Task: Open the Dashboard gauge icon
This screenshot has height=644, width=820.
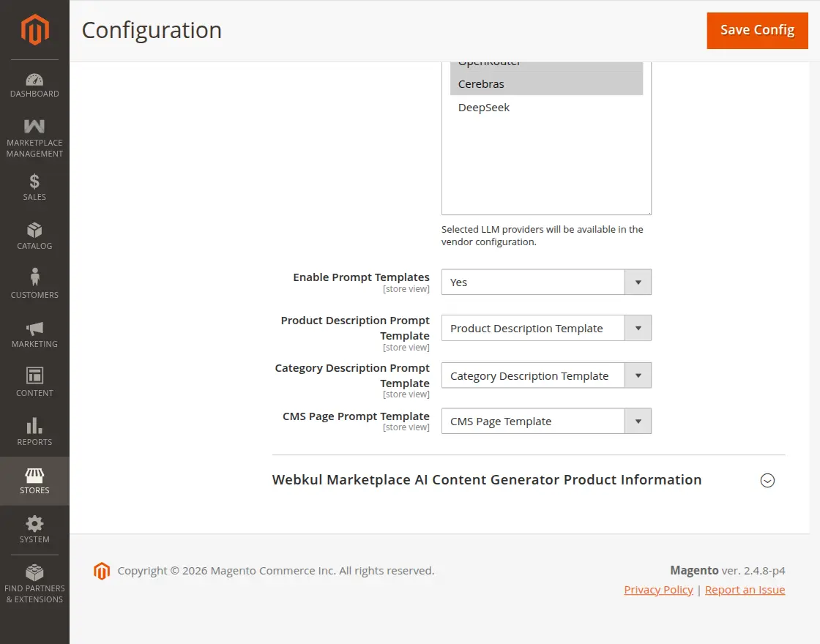Action: tap(34, 80)
